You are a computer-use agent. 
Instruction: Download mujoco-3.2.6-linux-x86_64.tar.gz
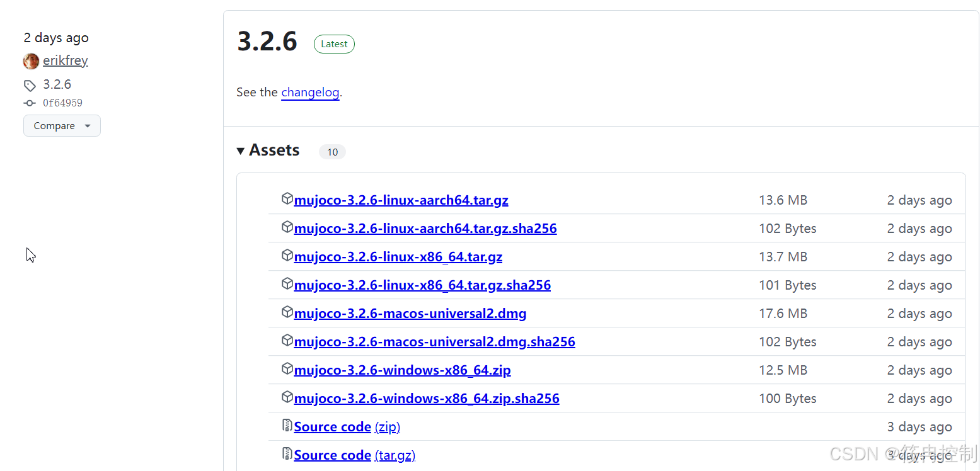point(398,257)
